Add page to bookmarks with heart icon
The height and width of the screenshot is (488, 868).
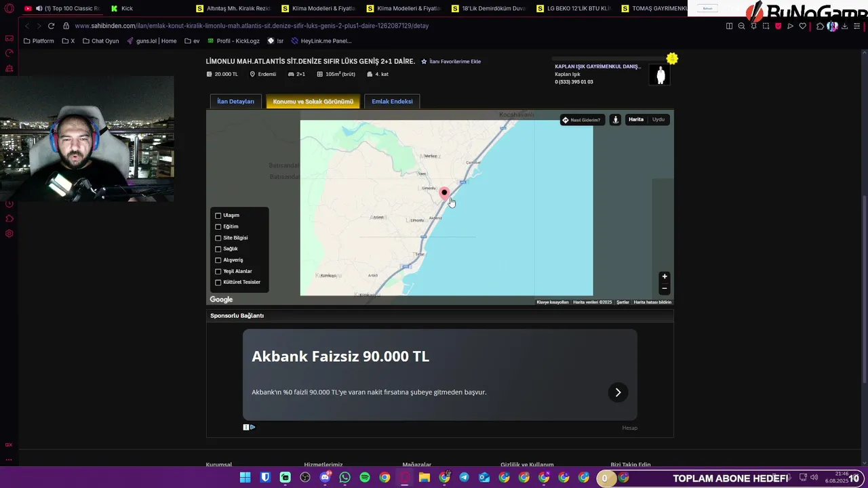tap(802, 26)
